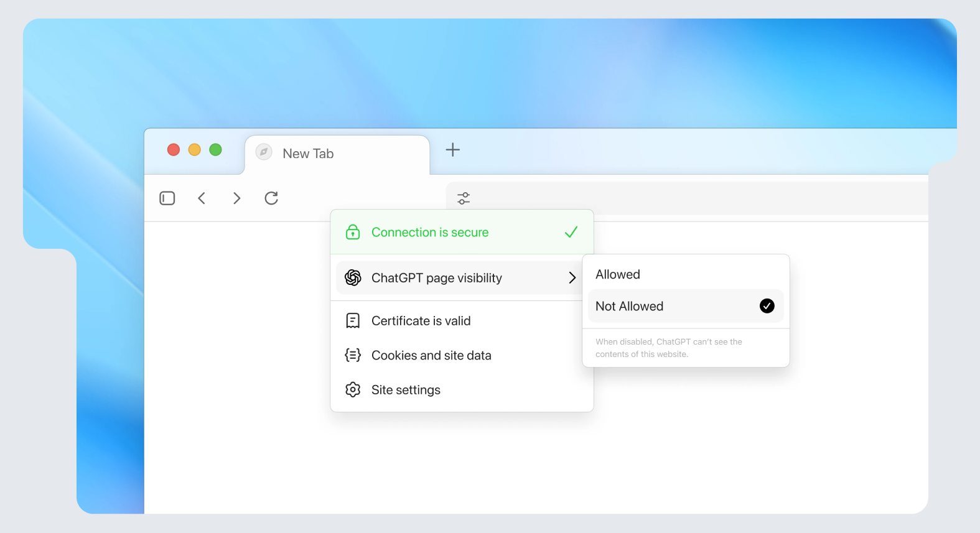The height and width of the screenshot is (533, 980).
Task: Click the site settings gear icon
Action: click(x=353, y=390)
